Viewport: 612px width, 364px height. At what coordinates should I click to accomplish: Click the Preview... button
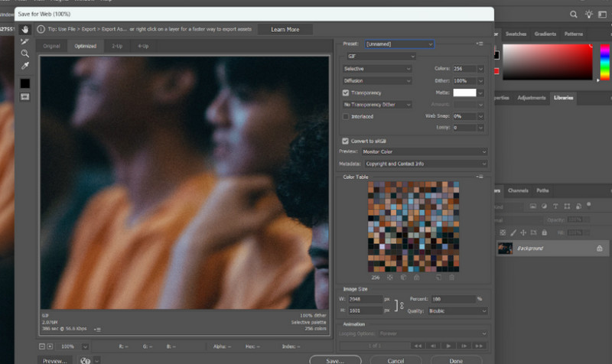point(54,360)
